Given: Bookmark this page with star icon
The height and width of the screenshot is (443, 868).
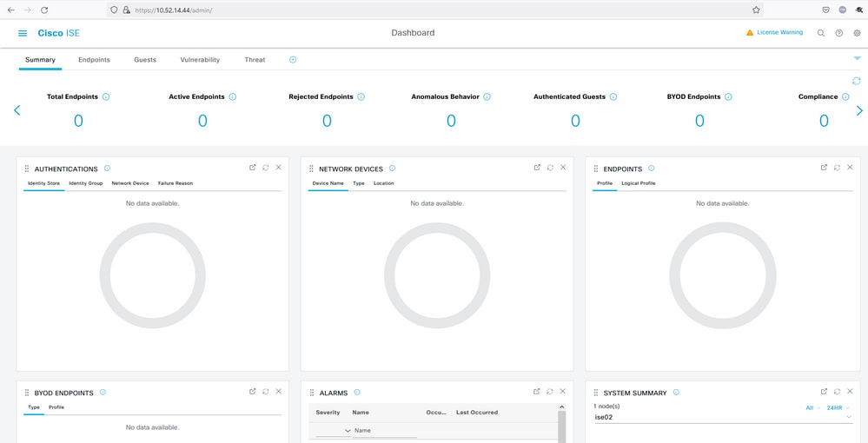Looking at the screenshot, I should 756,10.
